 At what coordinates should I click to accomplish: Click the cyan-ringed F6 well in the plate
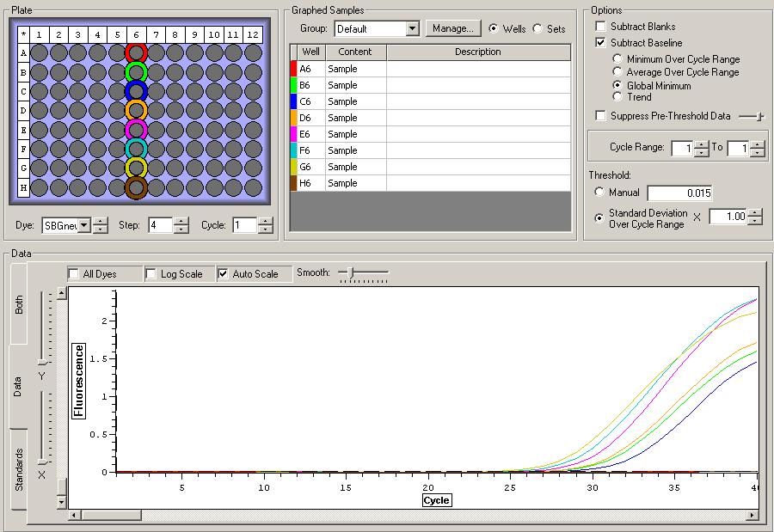point(136,149)
